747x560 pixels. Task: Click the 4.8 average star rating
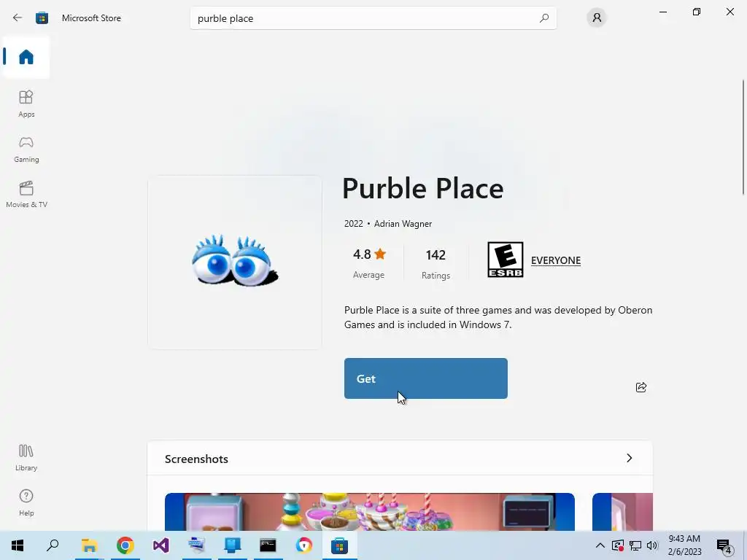tap(369, 262)
